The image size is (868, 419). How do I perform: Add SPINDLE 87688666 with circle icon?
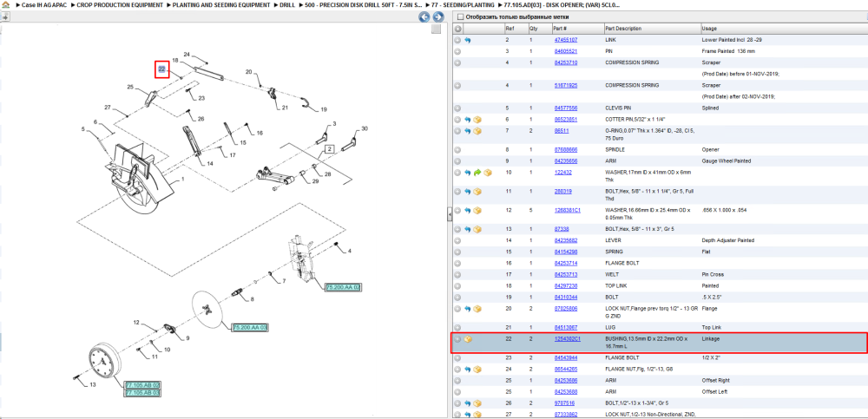457,150
